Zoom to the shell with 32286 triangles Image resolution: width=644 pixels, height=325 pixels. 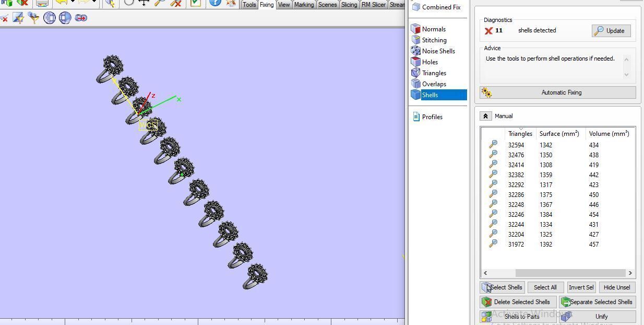493,194
